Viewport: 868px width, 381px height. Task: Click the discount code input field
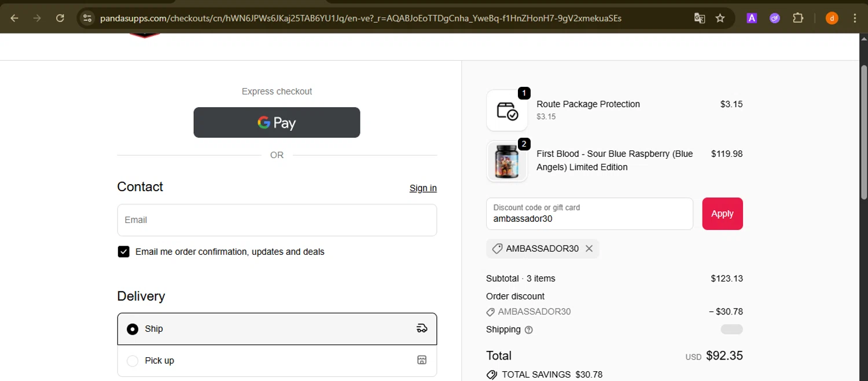click(x=589, y=214)
